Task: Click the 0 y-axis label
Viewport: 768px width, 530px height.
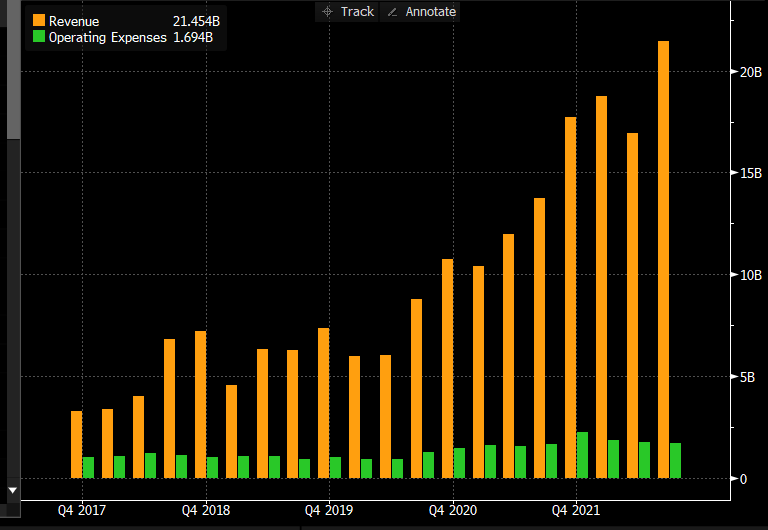Action: pos(744,479)
